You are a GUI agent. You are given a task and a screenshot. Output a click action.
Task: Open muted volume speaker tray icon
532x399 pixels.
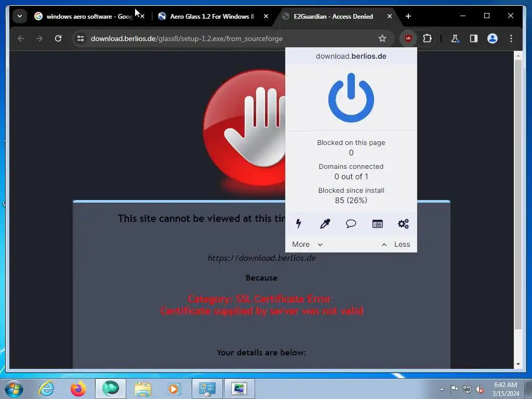[x=480, y=389]
